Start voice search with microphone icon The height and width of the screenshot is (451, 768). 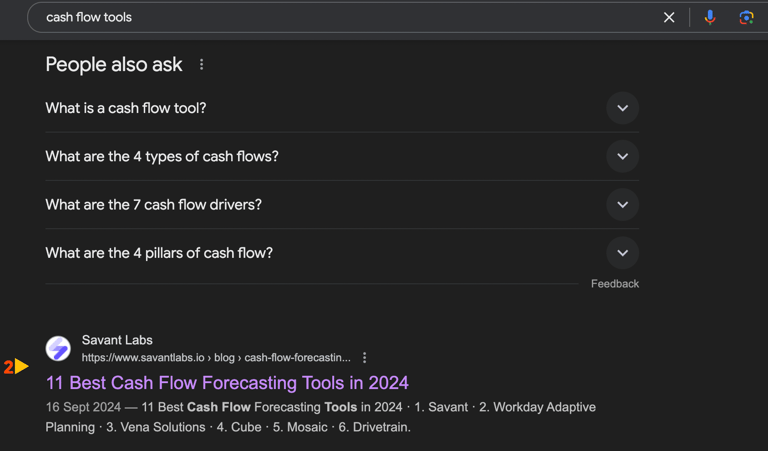(710, 18)
